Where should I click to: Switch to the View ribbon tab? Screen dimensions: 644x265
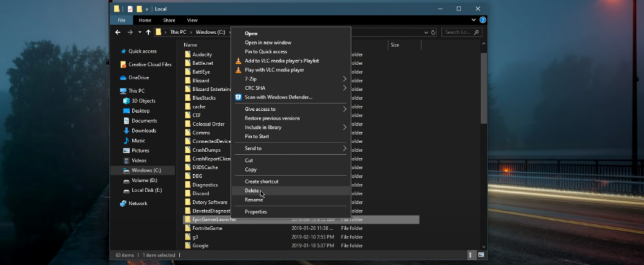[x=192, y=20]
